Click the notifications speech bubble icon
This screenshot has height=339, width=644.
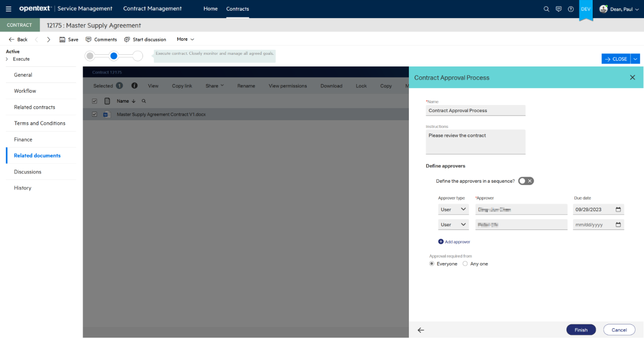[x=558, y=9]
